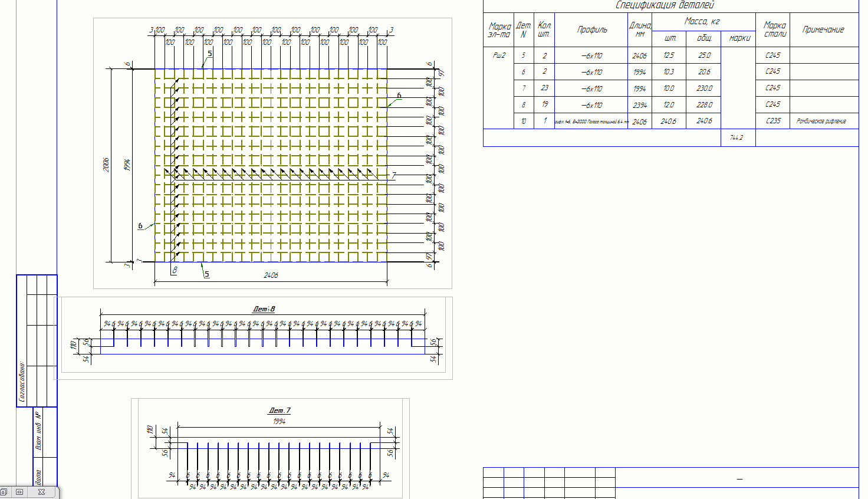Select the 2406 dimension below the grating plan
The width and height of the screenshot is (868, 499).
pos(271,275)
